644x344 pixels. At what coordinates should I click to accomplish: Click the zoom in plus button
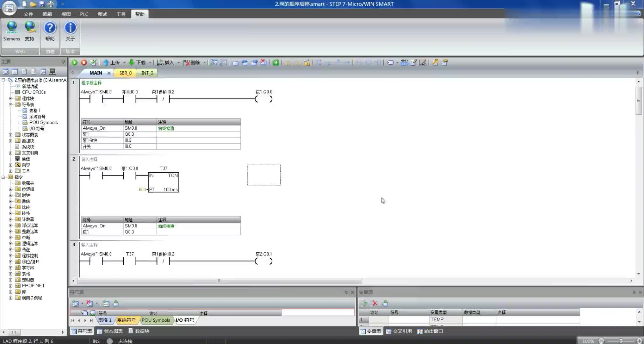tap(639, 341)
